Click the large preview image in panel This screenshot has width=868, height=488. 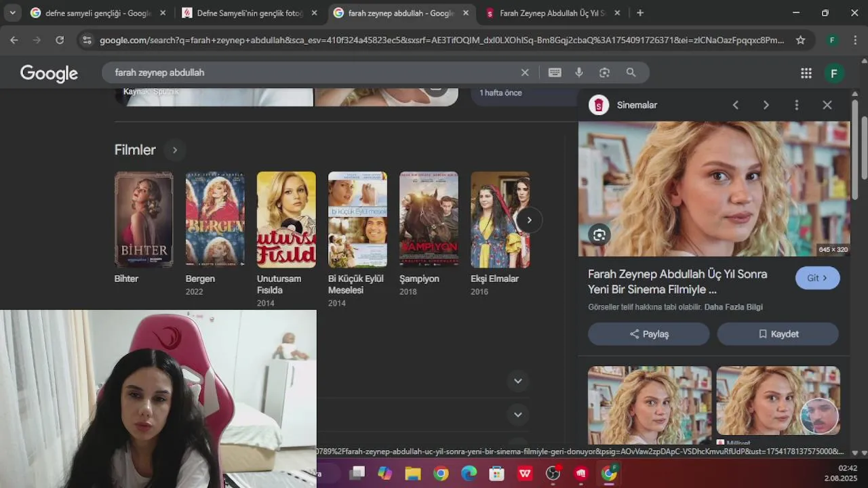(x=713, y=189)
